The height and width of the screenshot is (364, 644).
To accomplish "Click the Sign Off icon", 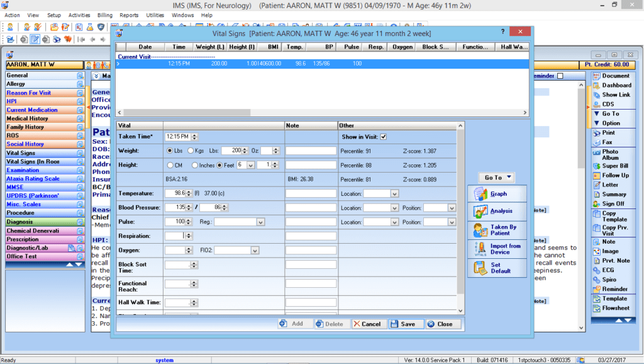I will pos(596,204).
